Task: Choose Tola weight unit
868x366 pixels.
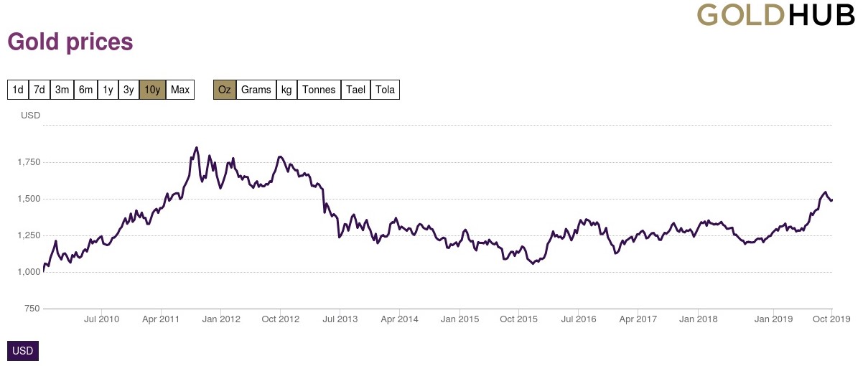Action: click(385, 90)
